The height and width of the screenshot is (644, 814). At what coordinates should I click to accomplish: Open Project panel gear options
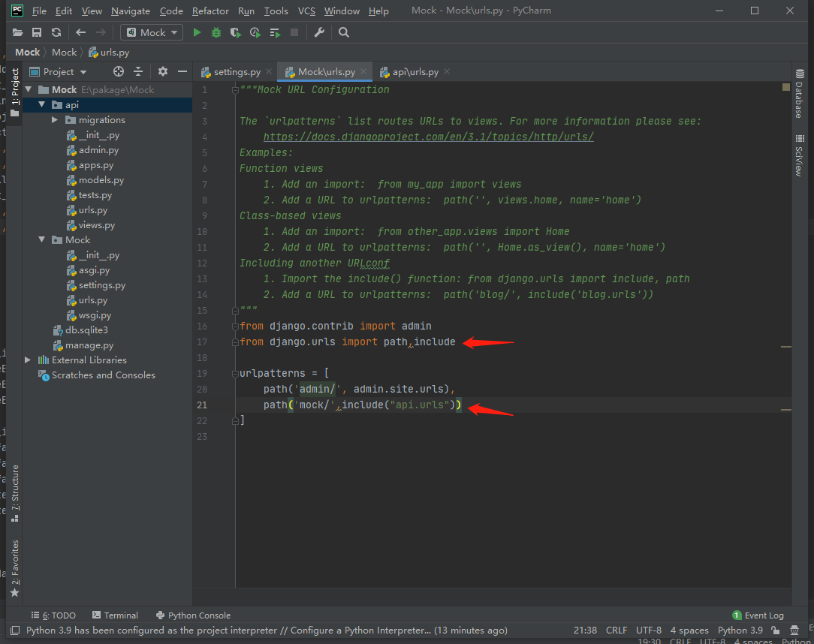[x=163, y=71]
